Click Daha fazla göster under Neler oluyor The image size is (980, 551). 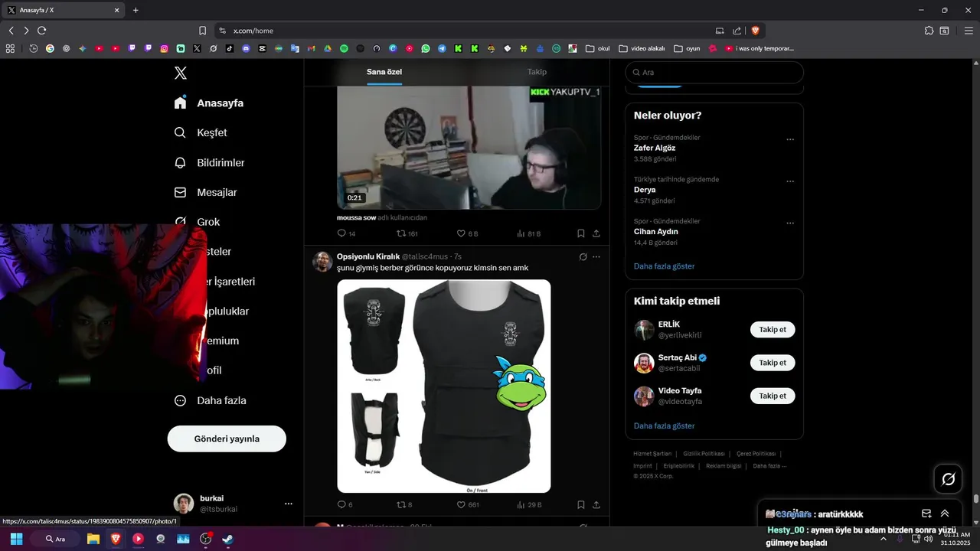pos(665,266)
